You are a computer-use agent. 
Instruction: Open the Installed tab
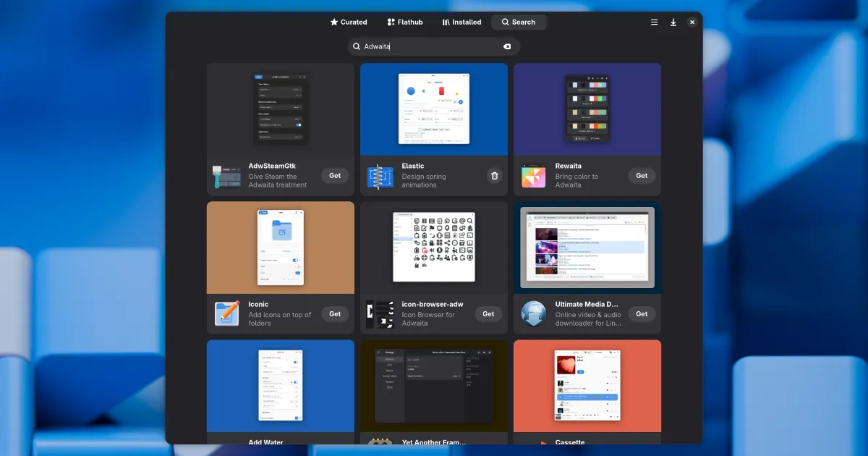[461, 22]
